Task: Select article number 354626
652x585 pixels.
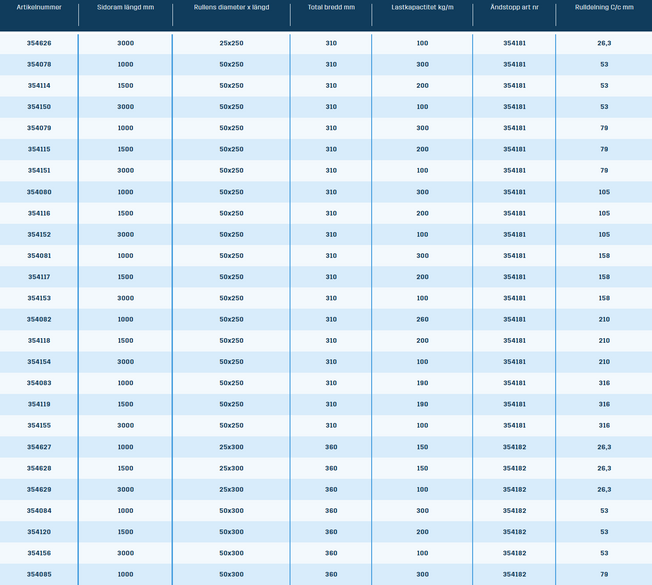Action: coord(39,43)
